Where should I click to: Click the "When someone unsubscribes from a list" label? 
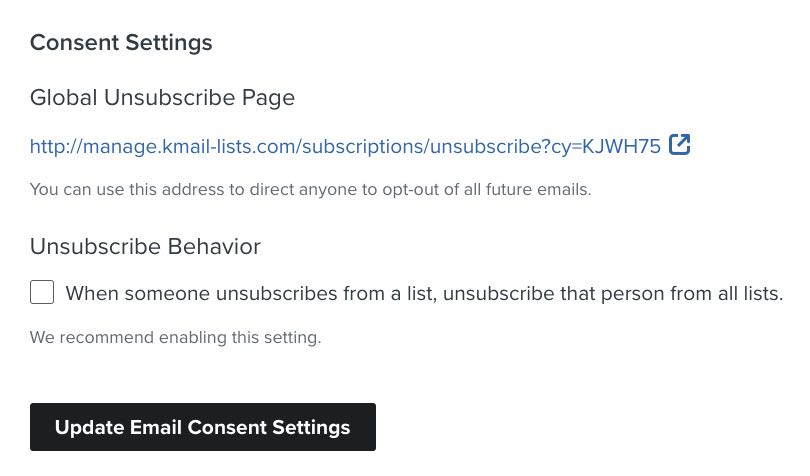424,293
